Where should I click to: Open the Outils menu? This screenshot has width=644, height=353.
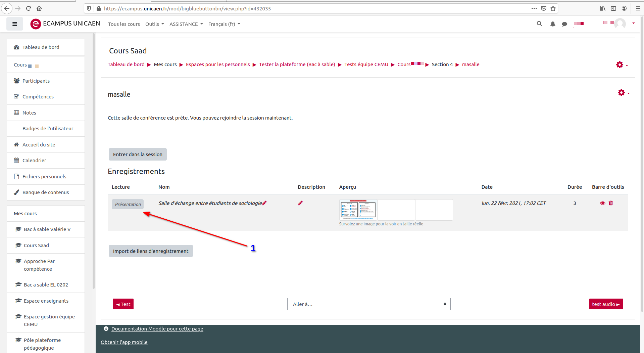pyautogui.click(x=154, y=24)
